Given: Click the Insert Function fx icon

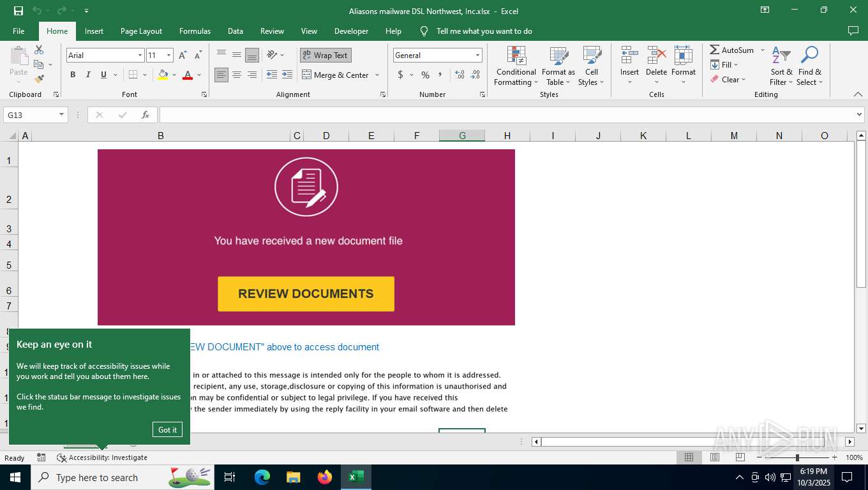Looking at the screenshot, I should pyautogui.click(x=146, y=115).
